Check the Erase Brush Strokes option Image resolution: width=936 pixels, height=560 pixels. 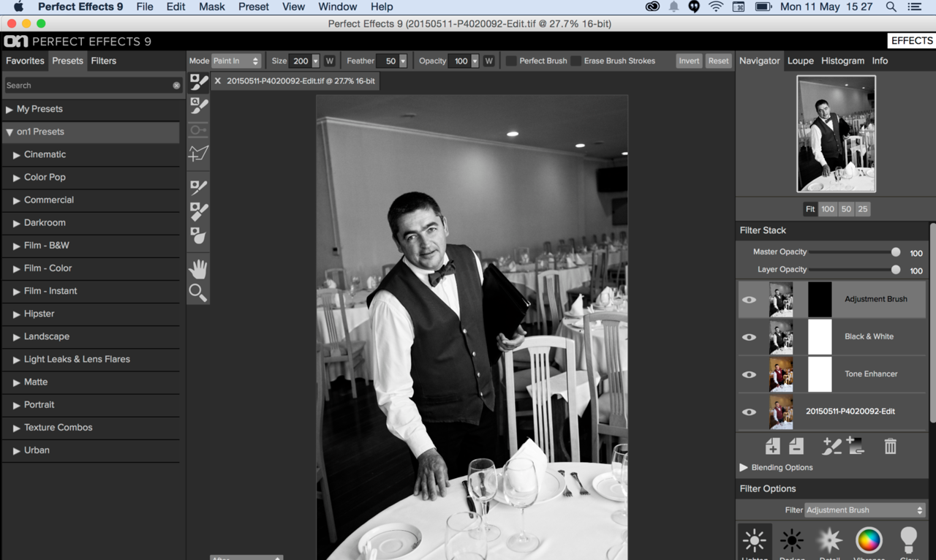tap(576, 61)
